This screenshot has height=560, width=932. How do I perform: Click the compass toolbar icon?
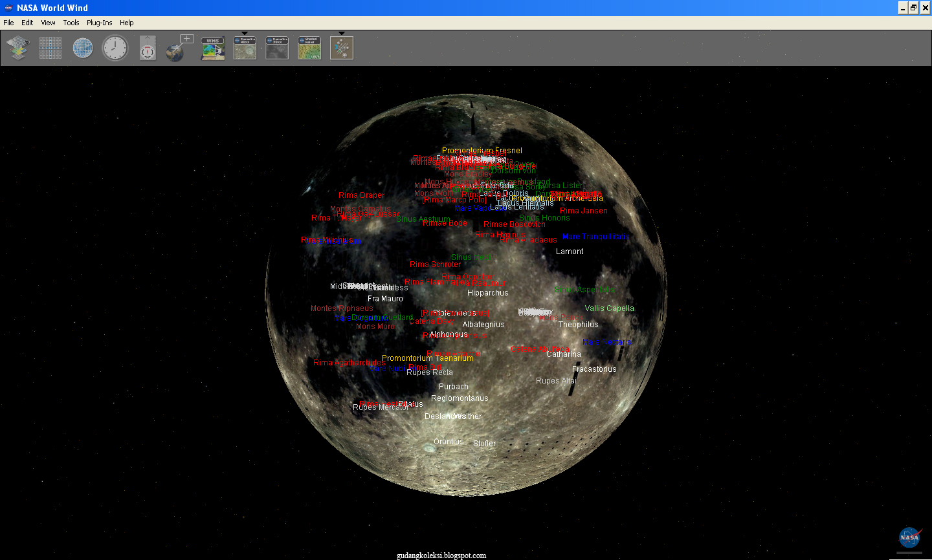click(x=148, y=48)
